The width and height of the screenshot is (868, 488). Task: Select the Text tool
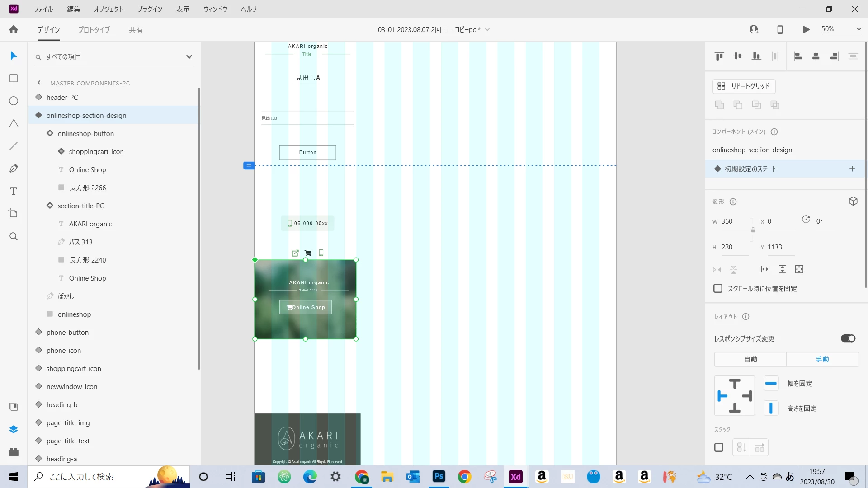(x=14, y=191)
